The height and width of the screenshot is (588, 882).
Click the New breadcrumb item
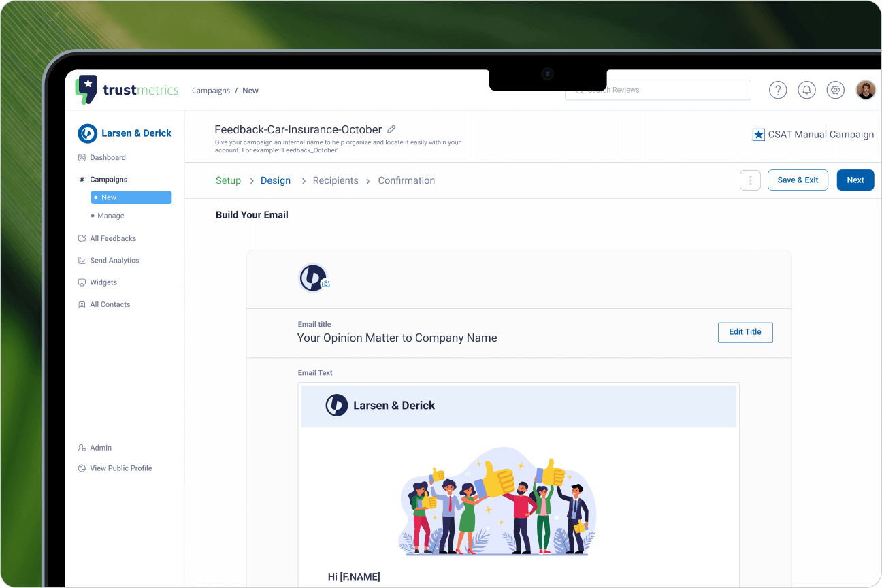(250, 91)
